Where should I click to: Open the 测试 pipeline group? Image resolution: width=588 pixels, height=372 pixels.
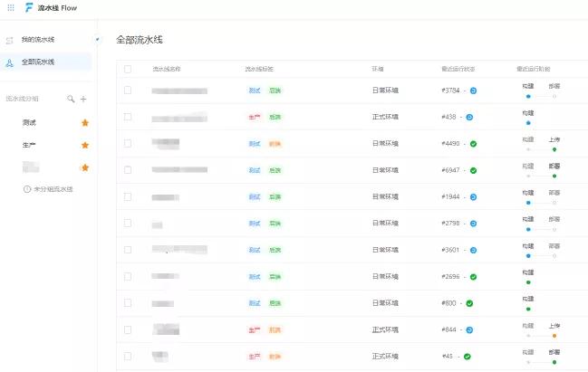(x=29, y=122)
